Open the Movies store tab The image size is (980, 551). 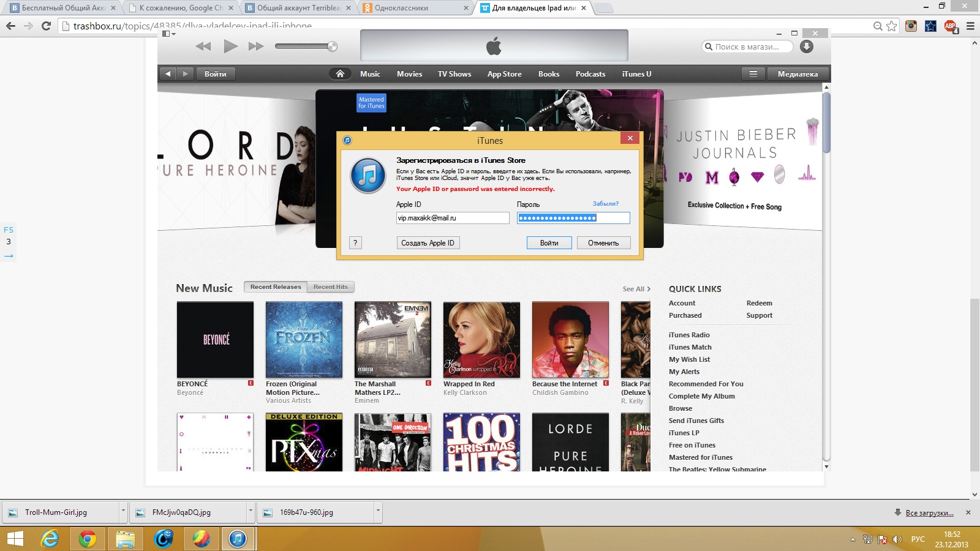pos(409,73)
